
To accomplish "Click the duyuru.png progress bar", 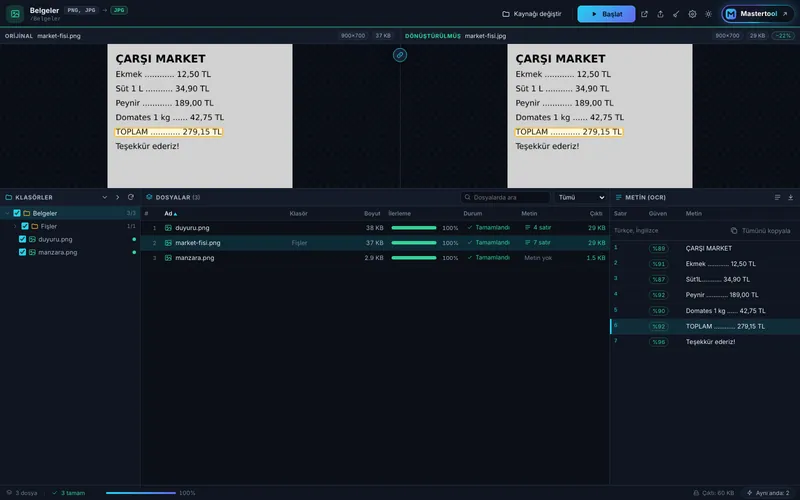I will coord(414,228).
